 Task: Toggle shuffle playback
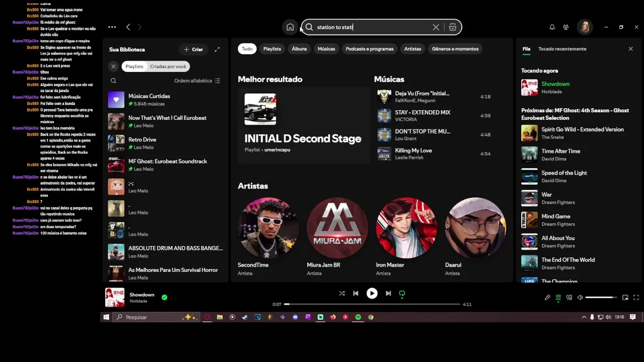click(342, 293)
